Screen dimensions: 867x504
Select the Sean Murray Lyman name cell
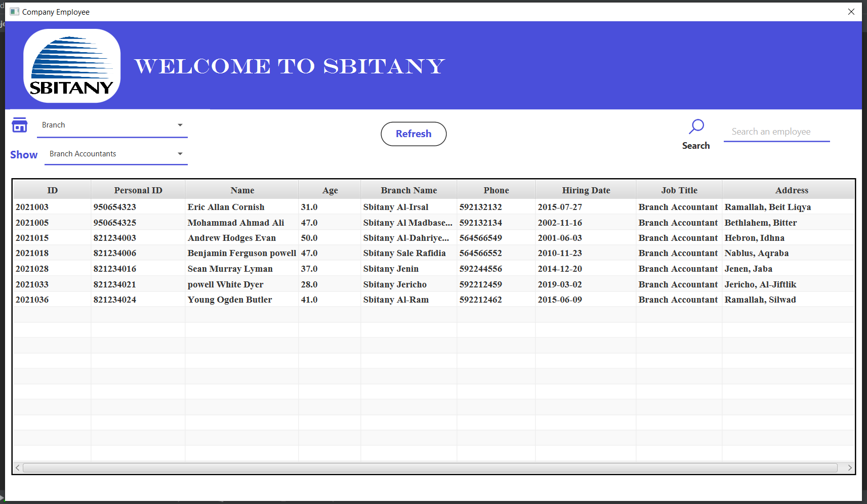242,269
